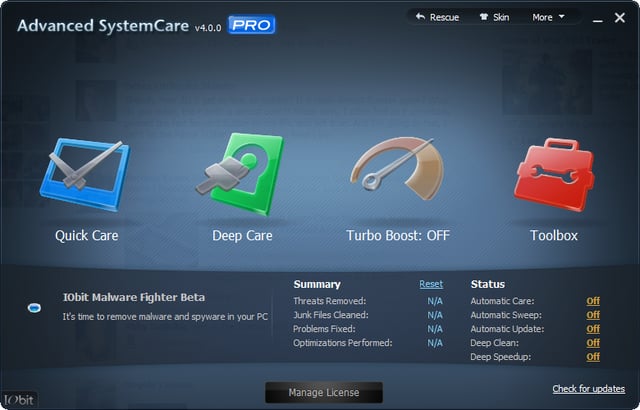The width and height of the screenshot is (640, 410).
Task: Click the malware and spyware removal description
Action: pos(165,317)
